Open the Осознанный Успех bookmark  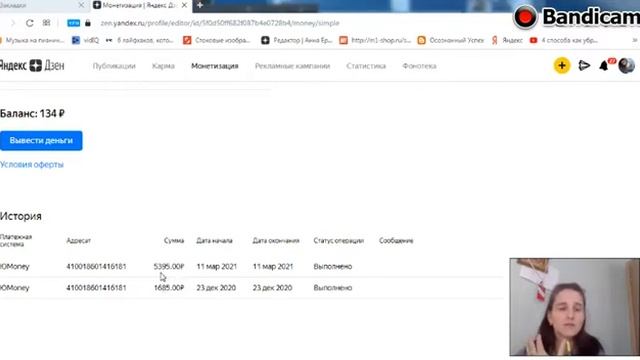[x=451, y=40]
